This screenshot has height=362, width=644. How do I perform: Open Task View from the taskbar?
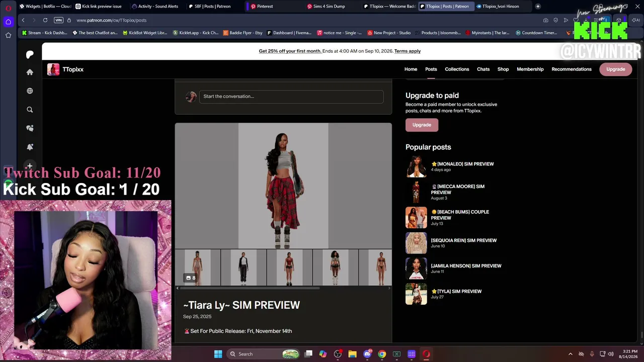tap(308, 354)
